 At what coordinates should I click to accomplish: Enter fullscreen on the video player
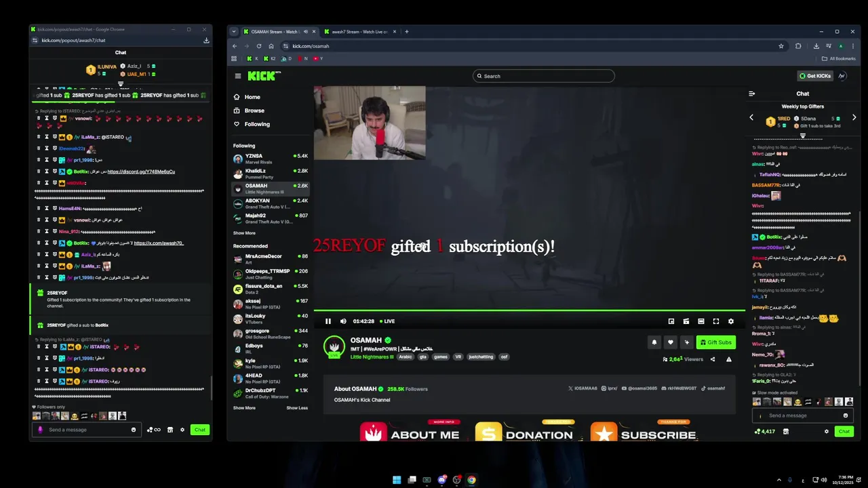coord(716,321)
